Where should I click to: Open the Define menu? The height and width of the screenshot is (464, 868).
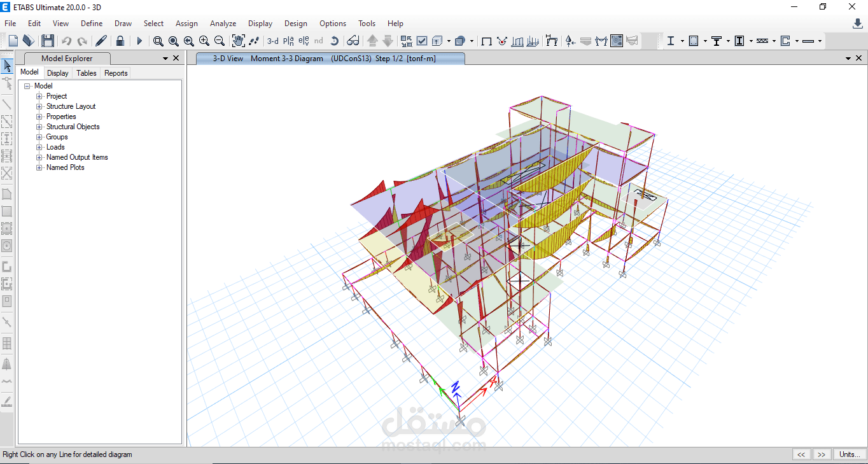click(x=92, y=24)
